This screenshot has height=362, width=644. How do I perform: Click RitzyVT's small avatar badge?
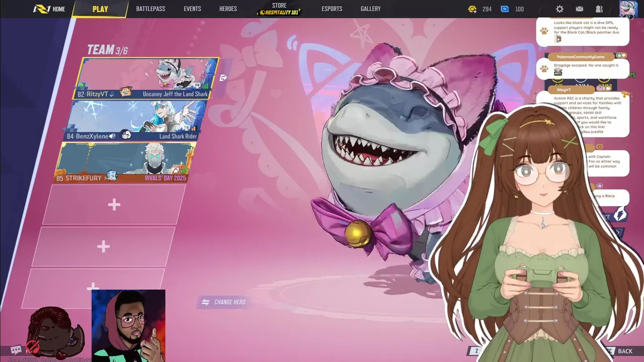pos(126,92)
